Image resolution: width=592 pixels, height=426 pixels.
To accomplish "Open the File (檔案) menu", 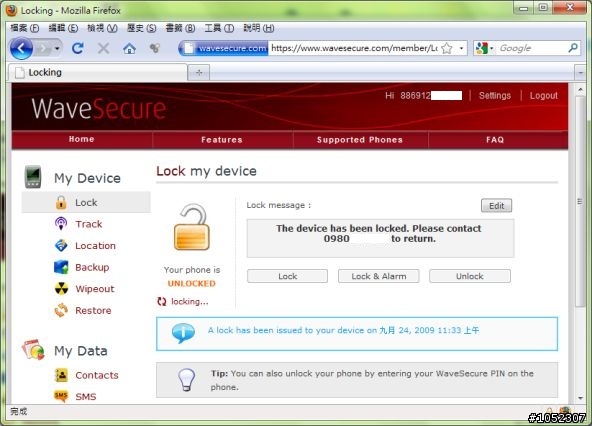I will pos(24,28).
